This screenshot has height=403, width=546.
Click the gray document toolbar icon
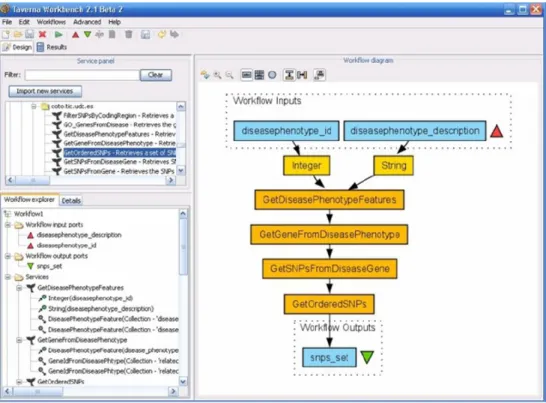coord(112,34)
